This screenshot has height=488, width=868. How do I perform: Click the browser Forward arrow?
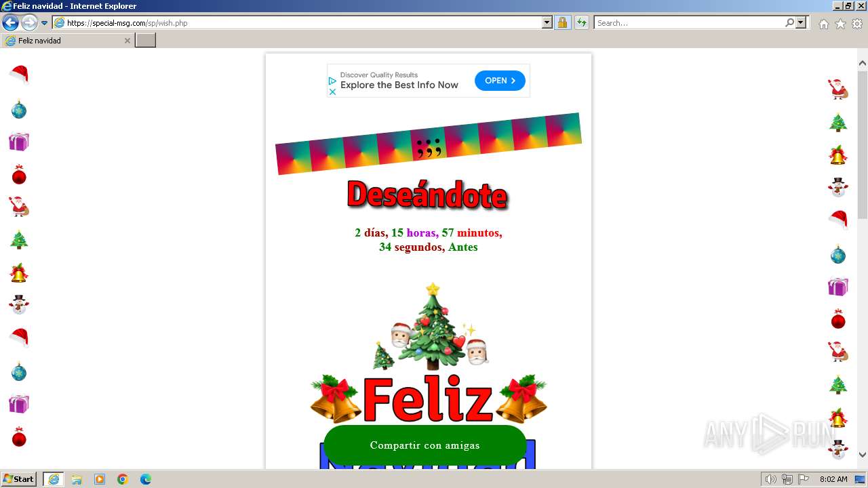tap(29, 23)
